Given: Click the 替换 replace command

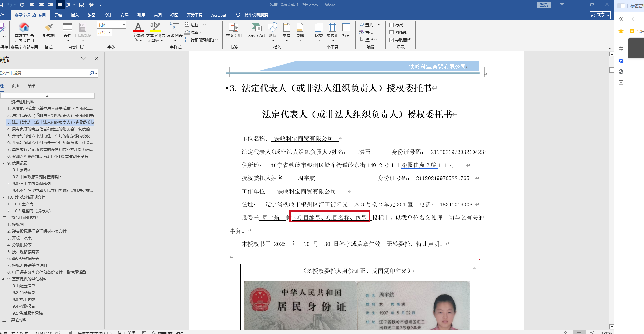Looking at the screenshot, I should pos(366,32).
